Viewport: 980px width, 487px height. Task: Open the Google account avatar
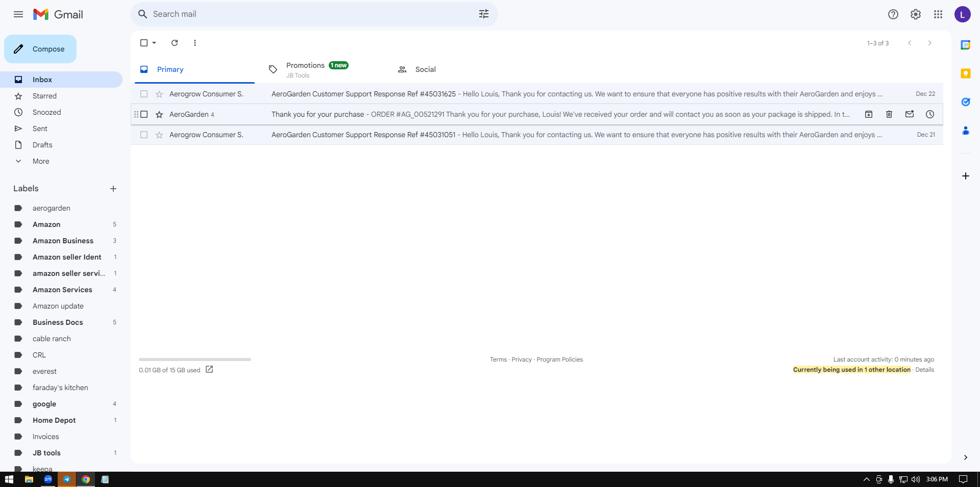pyautogui.click(x=963, y=14)
